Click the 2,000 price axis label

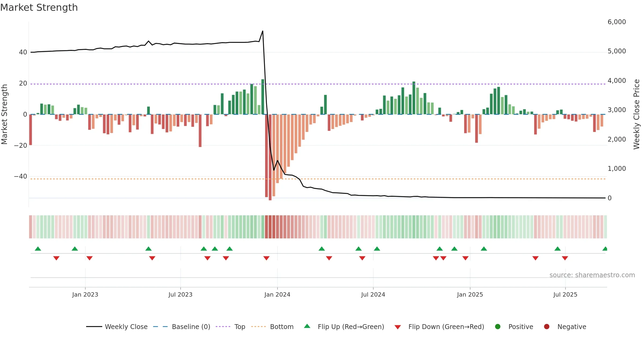617,139
